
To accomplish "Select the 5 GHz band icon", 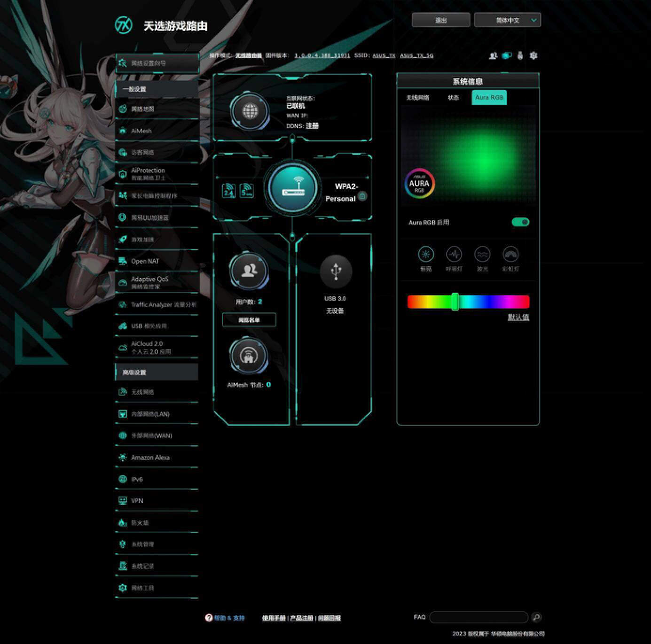I will tap(247, 190).
